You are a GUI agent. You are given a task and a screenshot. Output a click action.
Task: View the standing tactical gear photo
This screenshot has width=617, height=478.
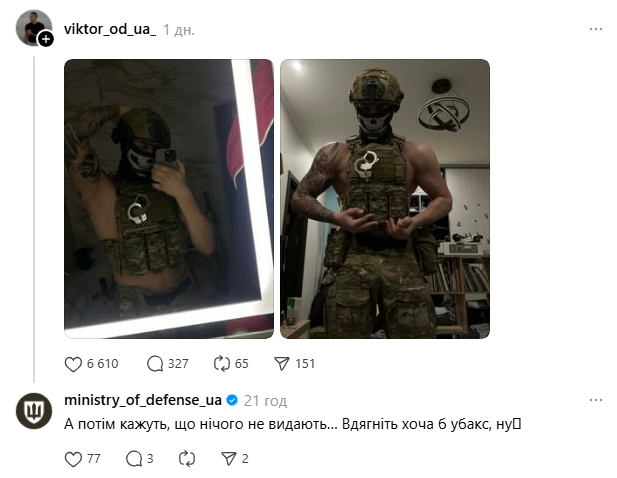coord(385,199)
